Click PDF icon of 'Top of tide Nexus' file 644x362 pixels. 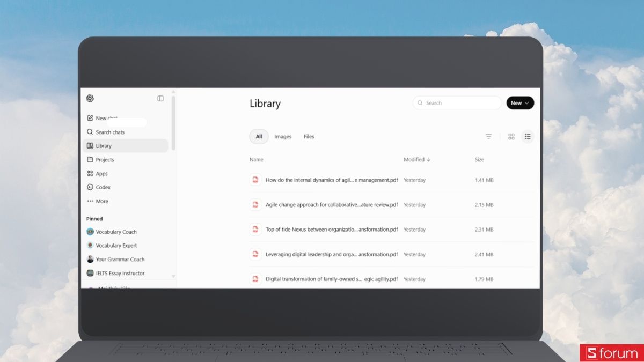tap(255, 230)
